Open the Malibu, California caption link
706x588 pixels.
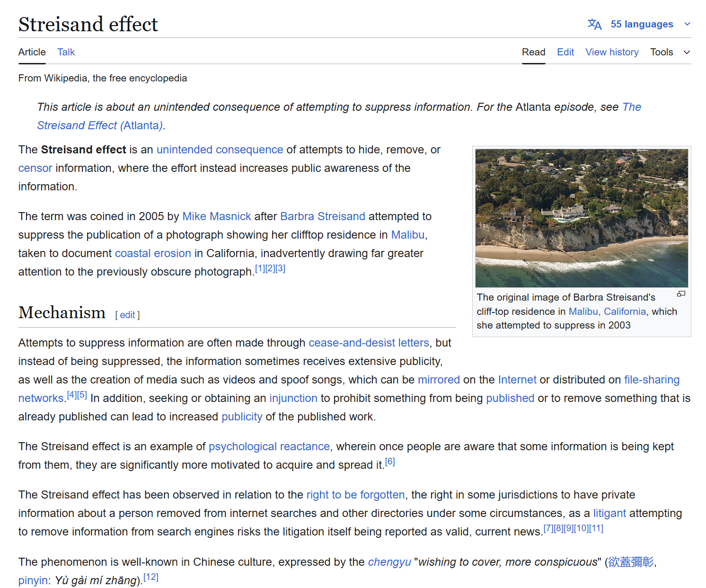(607, 312)
